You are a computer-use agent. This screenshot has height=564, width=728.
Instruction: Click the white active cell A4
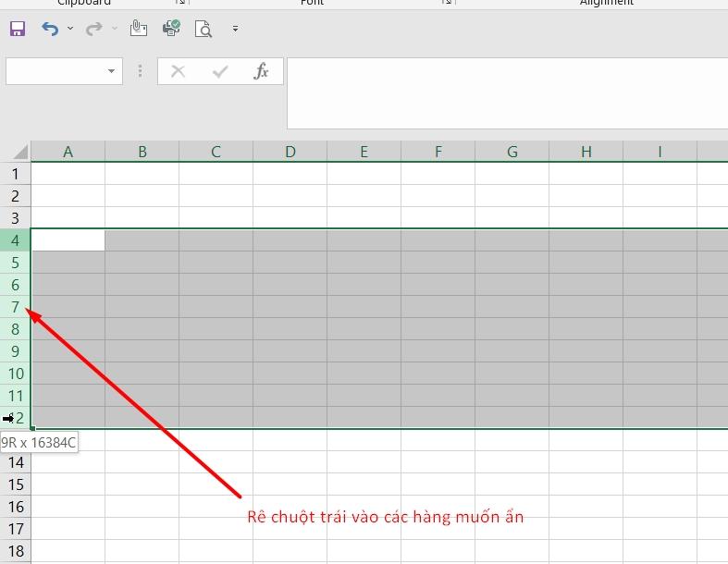[x=68, y=240]
